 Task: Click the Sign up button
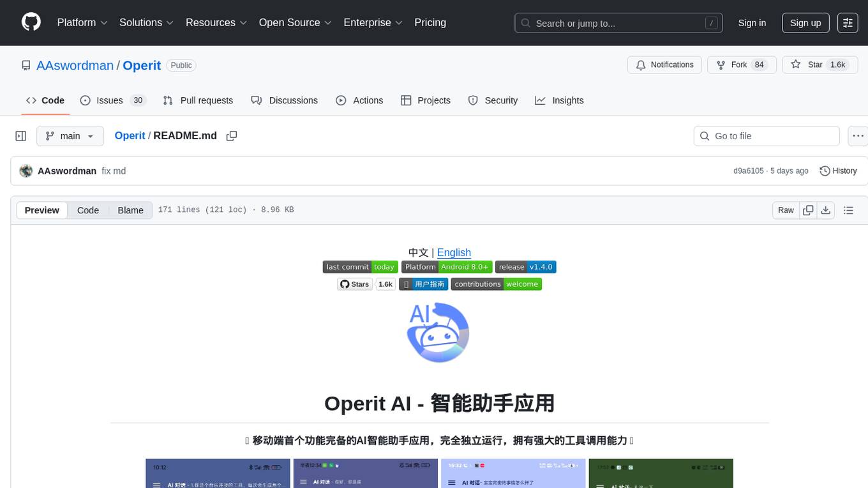[x=805, y=23]
